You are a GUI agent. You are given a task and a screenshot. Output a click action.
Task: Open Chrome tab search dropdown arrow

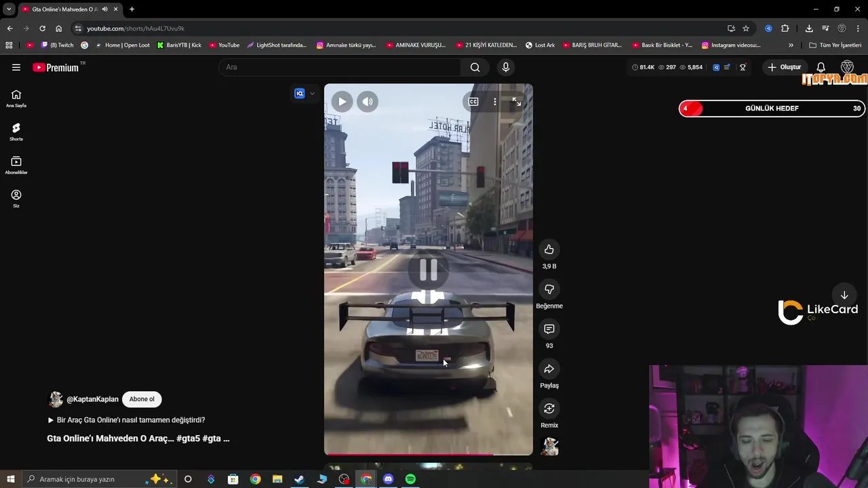point(9,9)
